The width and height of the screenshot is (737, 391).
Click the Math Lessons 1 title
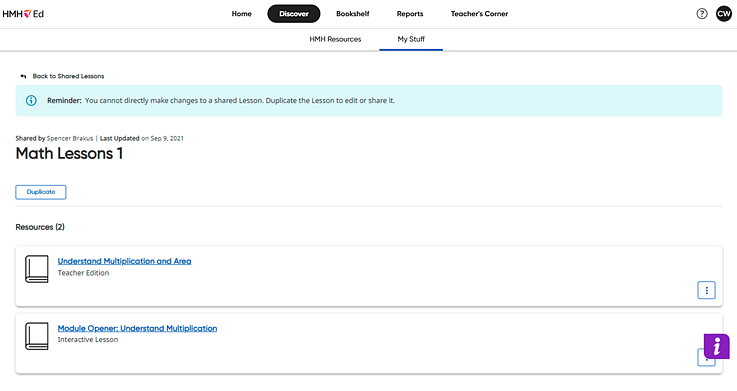[x=69, y=154]
